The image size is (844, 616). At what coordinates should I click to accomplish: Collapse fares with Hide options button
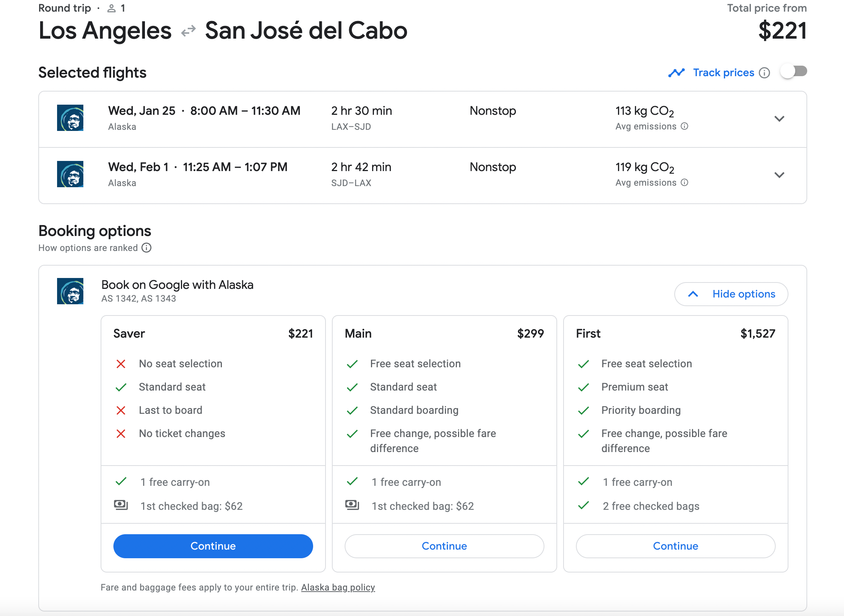click(731, 294)
